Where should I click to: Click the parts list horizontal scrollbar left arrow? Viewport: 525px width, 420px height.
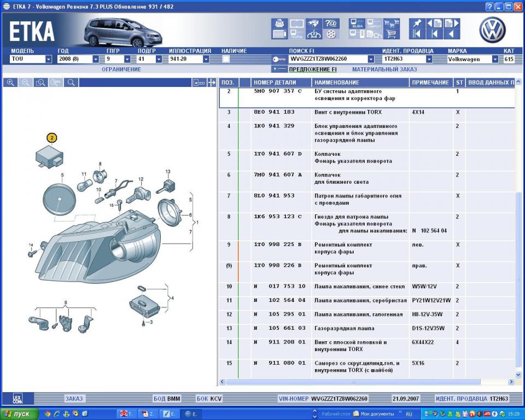click(223, 382)
